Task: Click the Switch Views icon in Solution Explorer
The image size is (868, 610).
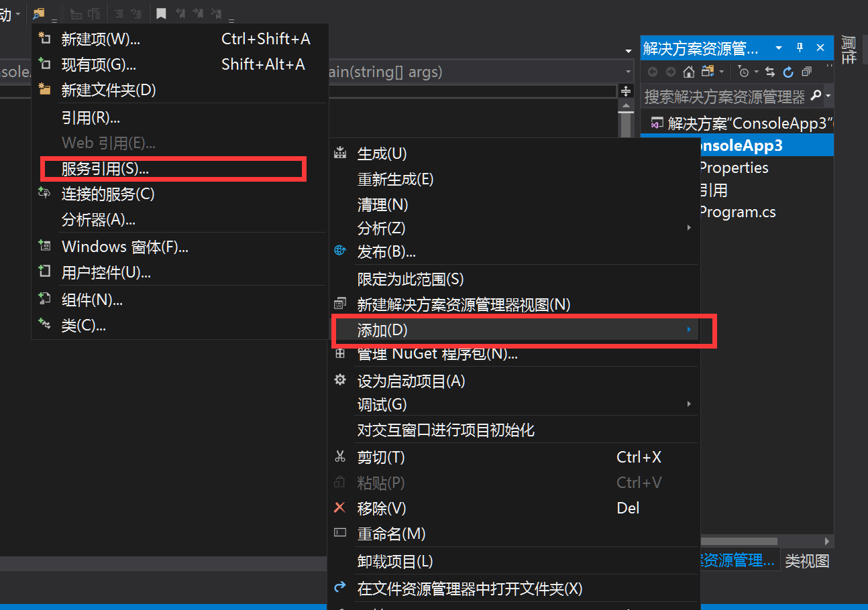Action: pyautogui.click(x=708, y=72)
